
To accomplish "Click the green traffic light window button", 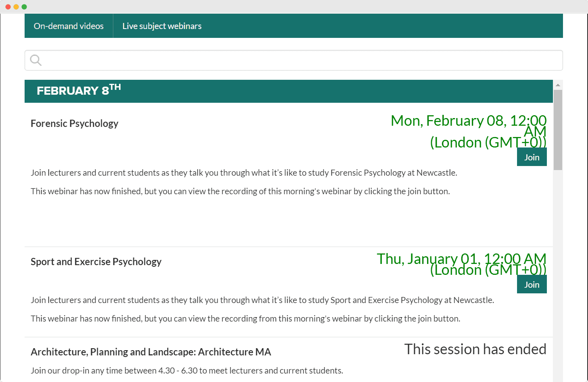I will 25,6.
